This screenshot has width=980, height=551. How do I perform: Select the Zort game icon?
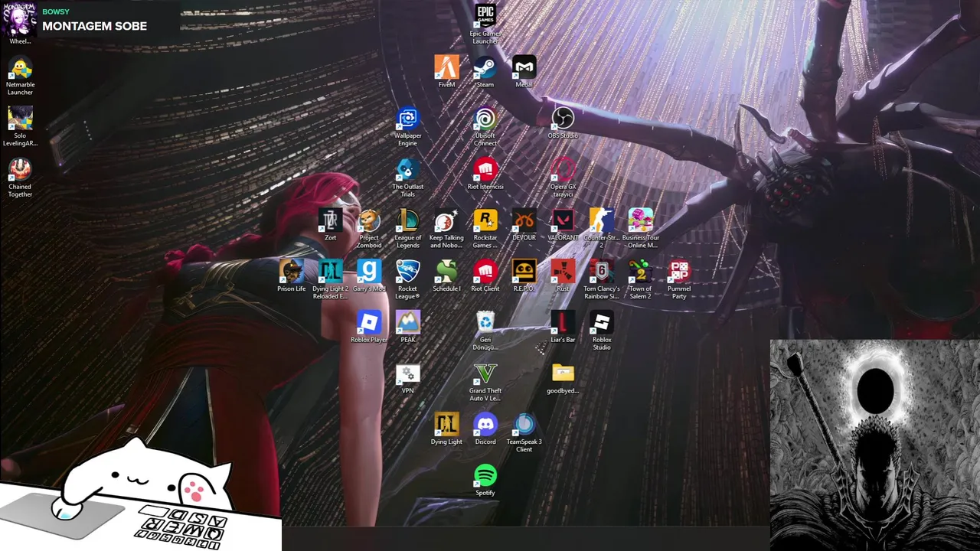click(x=330, y=220)
